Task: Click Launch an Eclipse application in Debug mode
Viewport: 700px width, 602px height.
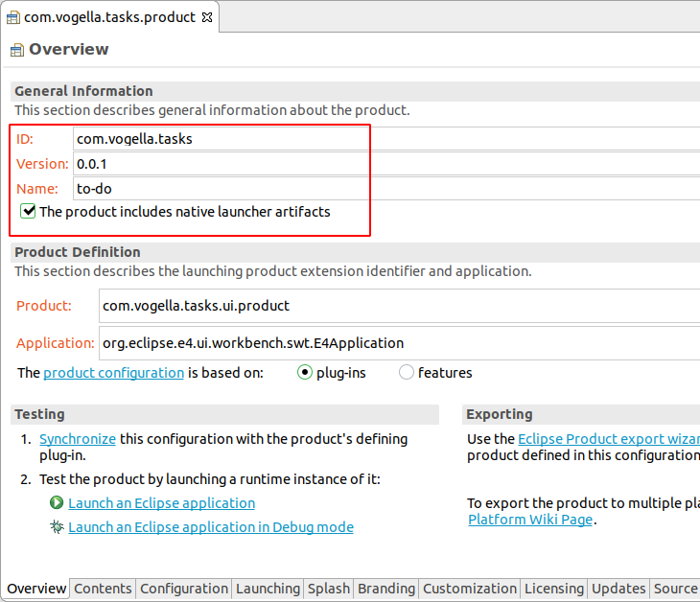Action: [x=211, y=527]
